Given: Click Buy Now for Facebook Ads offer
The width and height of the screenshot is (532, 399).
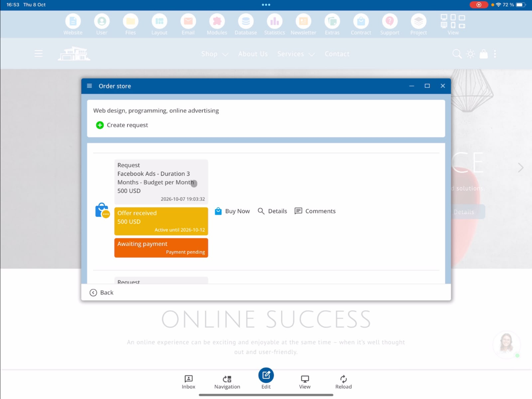Looking at the screenshot, I should (232, 211).
